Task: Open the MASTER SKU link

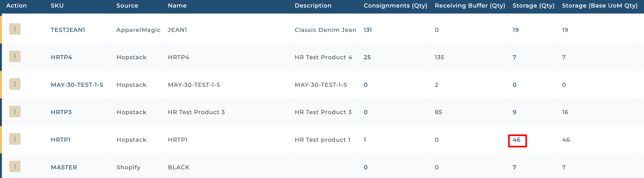Action: (x=64, y=167)
